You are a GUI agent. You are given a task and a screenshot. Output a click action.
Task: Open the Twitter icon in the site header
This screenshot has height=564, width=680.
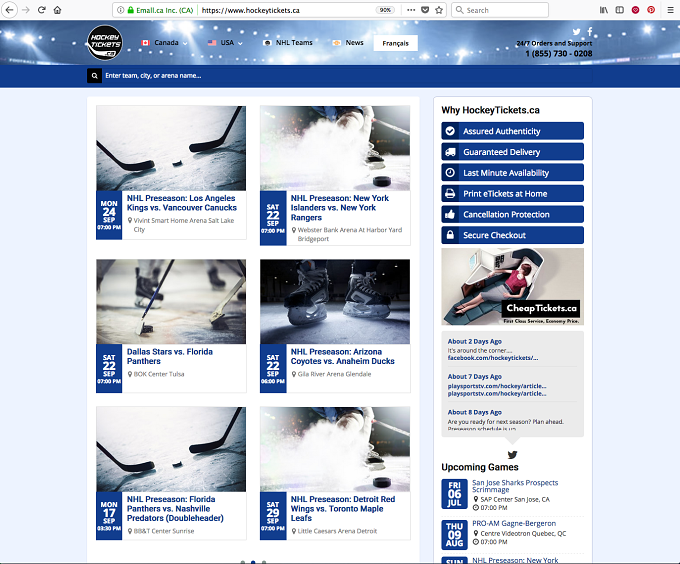point(576,31)
